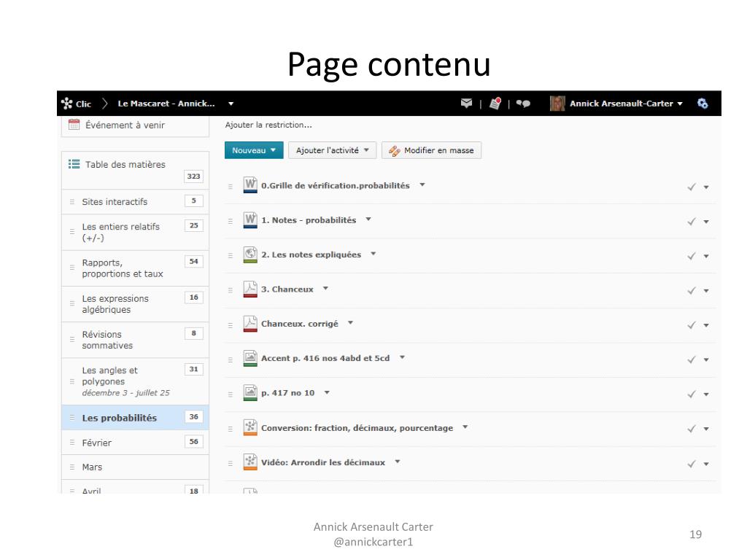Expand the arrow next to p. 417 no 10 title
Image resolution: width=747 pixels, height=560 pixels.
(327, 393)
